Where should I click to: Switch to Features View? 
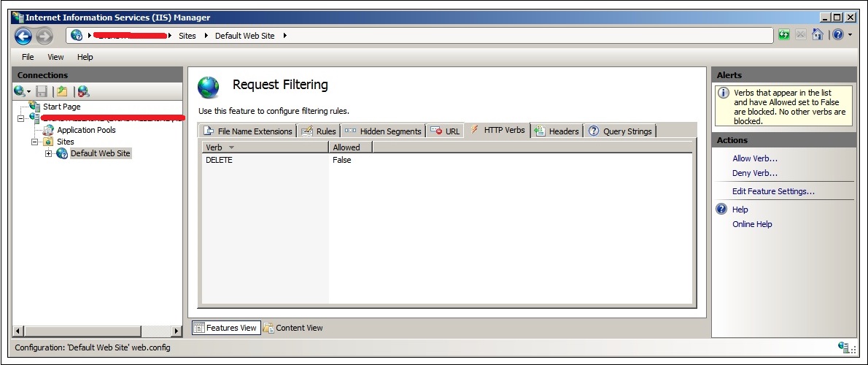[225, 327]
